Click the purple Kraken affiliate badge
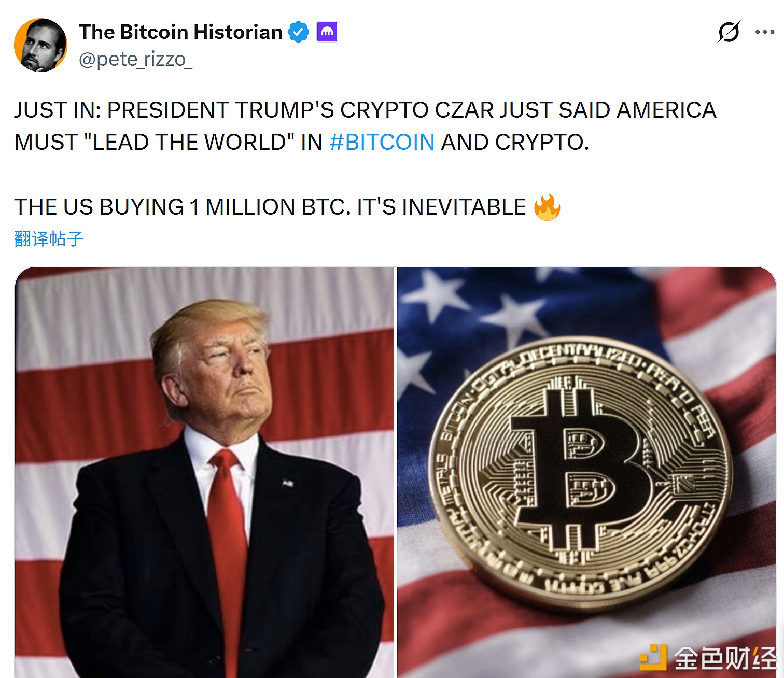 click(x=327, y=32)
